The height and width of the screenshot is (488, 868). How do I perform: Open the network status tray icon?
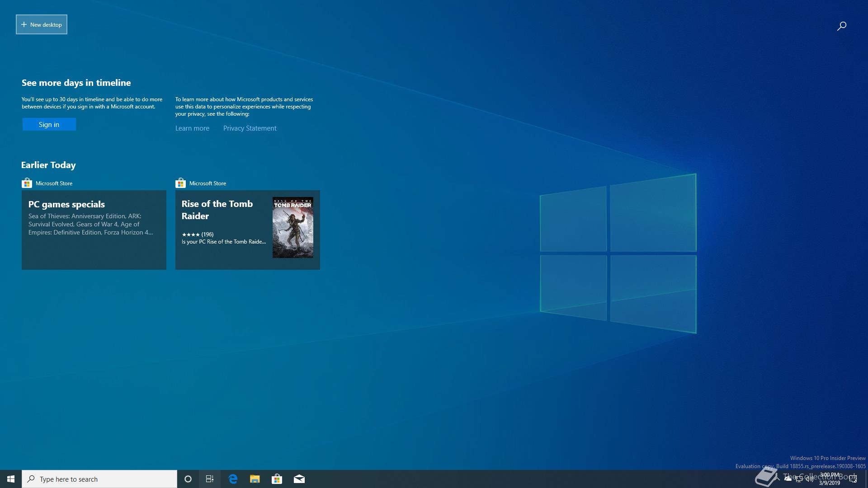tap(799, 479)
